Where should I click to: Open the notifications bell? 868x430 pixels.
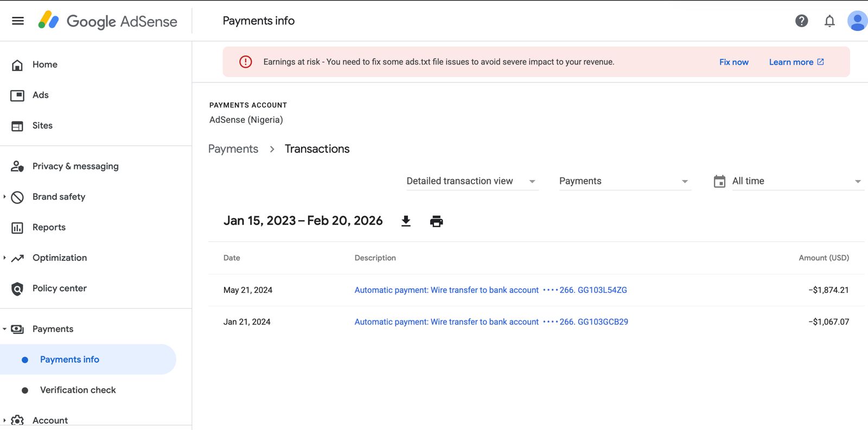click(829, 21)
